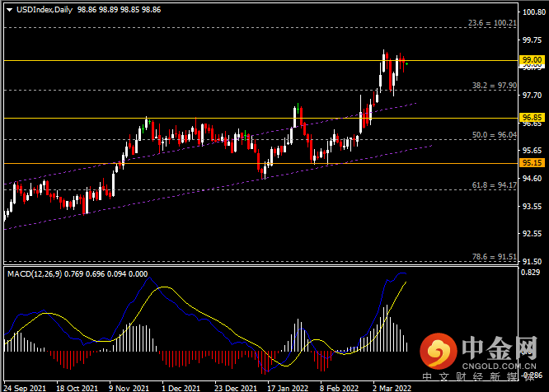549x392 pixels.
Task: Select the orange 95.15 price label
Action: 532,162
